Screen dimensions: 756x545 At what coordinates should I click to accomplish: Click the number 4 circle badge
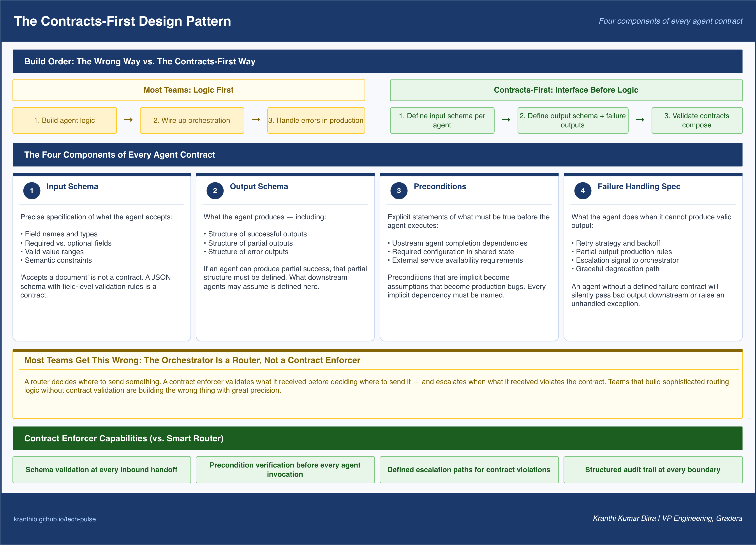click(x=583, y=191)
